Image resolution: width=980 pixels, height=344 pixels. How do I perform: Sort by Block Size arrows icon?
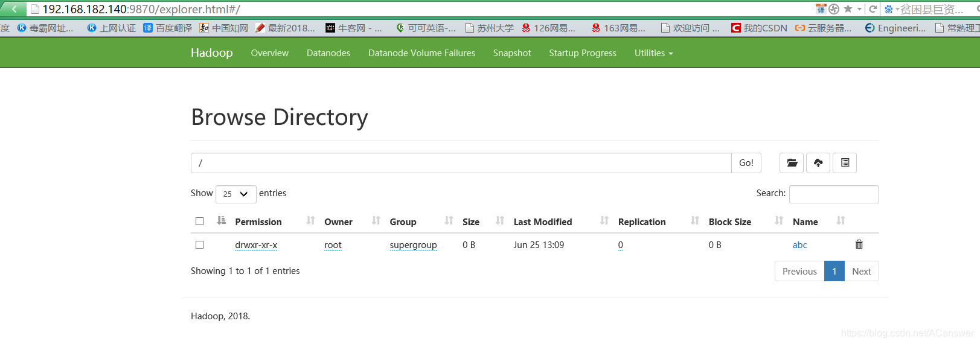(x=779, y=221)
